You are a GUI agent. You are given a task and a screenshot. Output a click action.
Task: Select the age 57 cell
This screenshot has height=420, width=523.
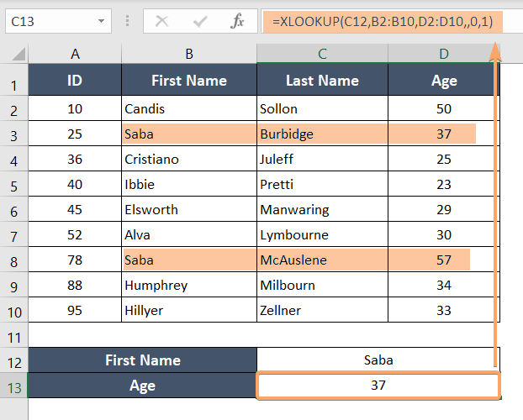click(444, 260)
